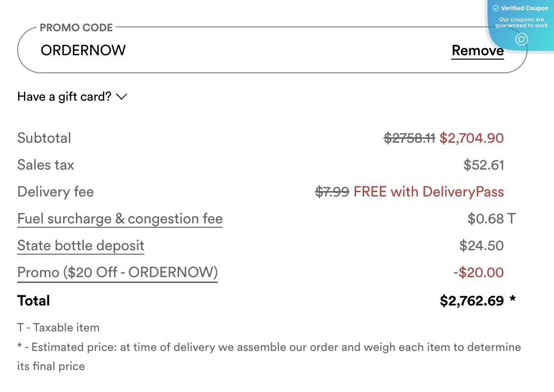
Task: View State bottle deposit information
Action: (80, 245)
